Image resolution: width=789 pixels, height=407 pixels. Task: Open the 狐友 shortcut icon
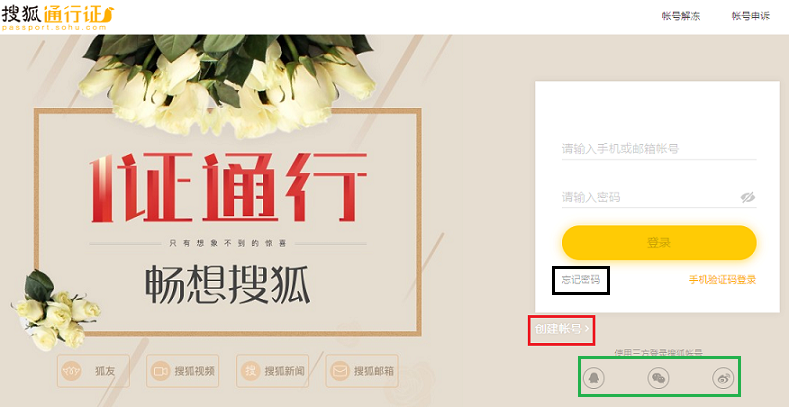pyautogui.click(x=71, y=371)
